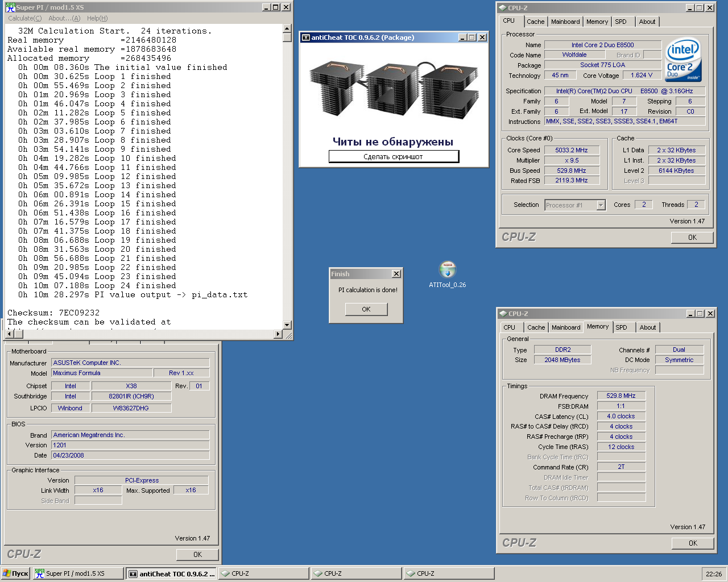Activate Super PI / mod1.5 XS taskbar button
This screenshot has width=728, height=582.
coord(78,573)
